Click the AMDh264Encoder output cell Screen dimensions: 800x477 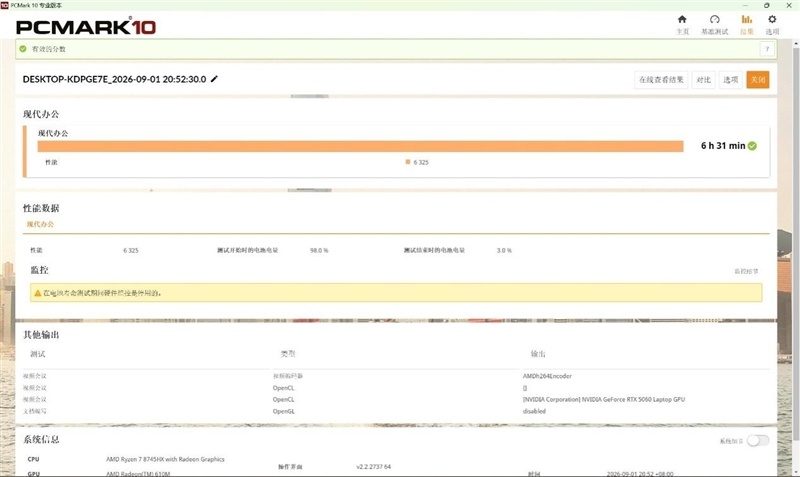(547, 376)
